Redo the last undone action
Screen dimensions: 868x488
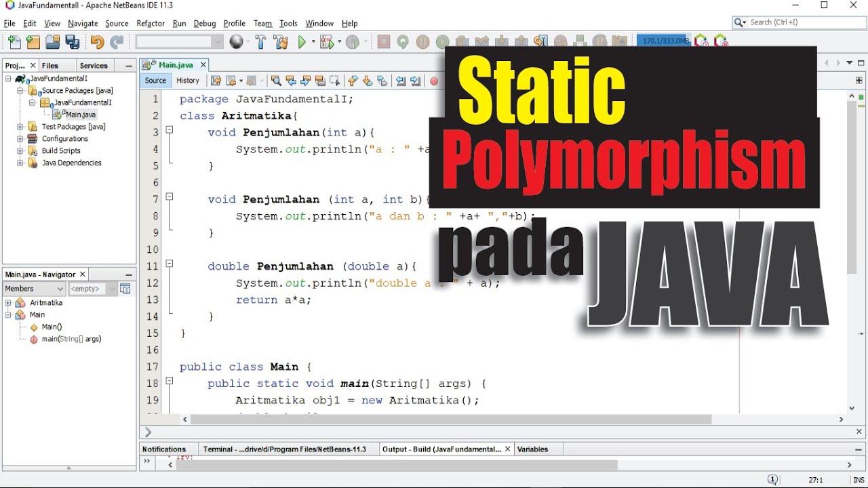click(x=117, y=43)
